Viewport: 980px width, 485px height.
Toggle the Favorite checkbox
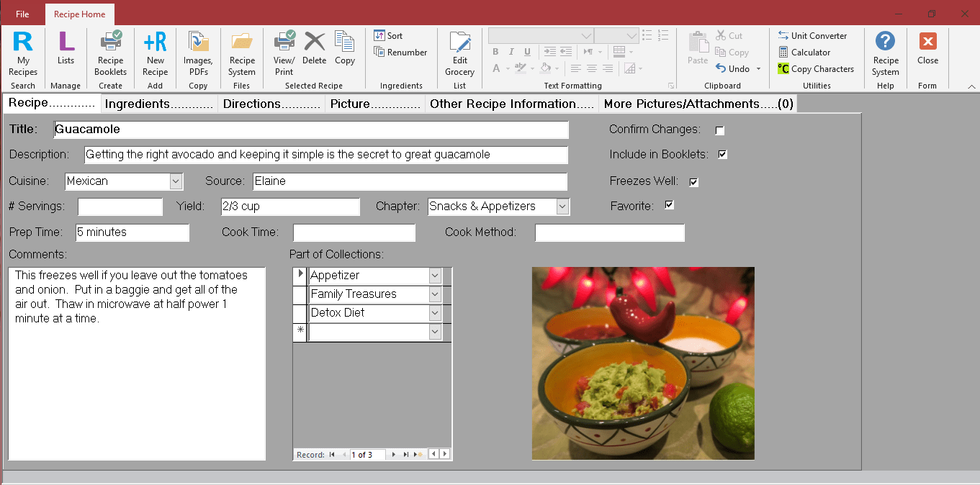click(x=669, y=205)
